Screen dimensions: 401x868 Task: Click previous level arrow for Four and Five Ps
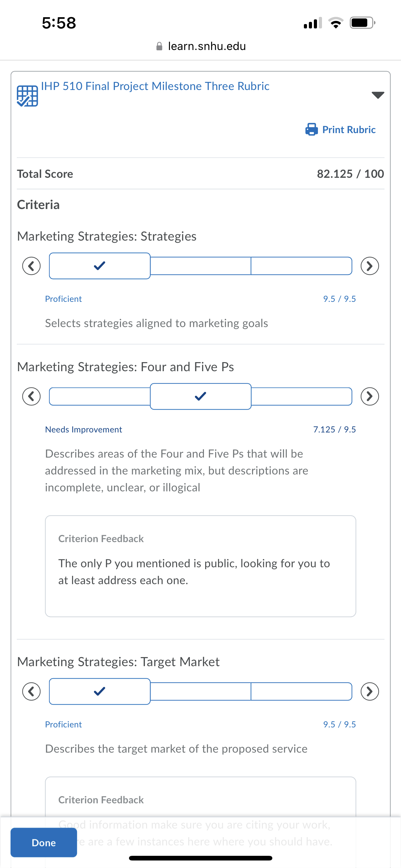pos(31,396)
